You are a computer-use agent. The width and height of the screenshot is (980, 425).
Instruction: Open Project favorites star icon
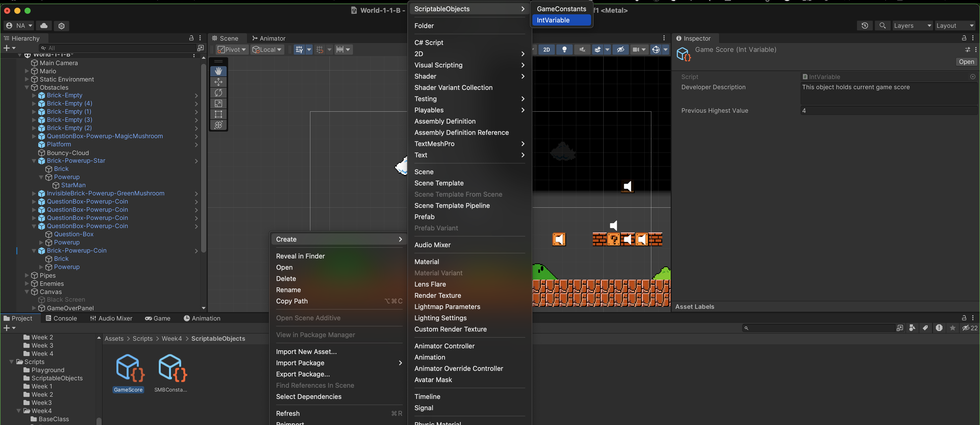coord(953,328)
